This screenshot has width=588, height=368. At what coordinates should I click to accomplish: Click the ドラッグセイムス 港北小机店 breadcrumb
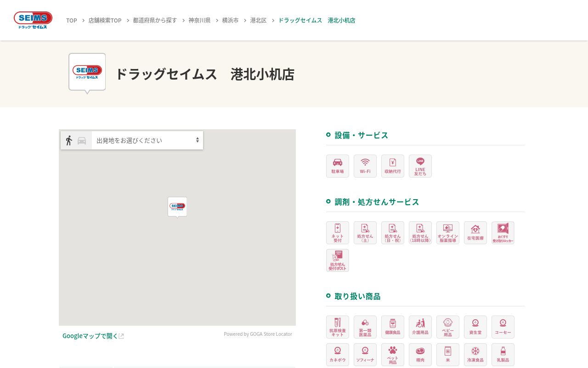click(317, 20)
